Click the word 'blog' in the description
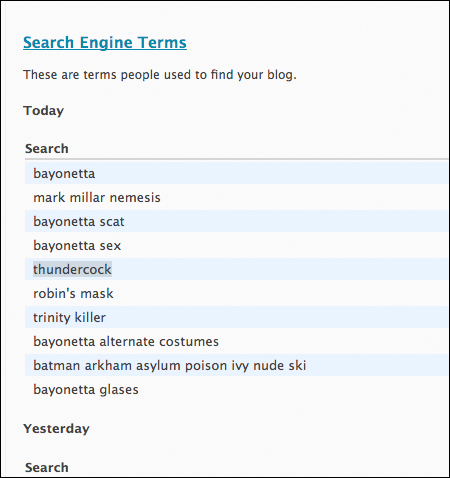 click(282, 75)
